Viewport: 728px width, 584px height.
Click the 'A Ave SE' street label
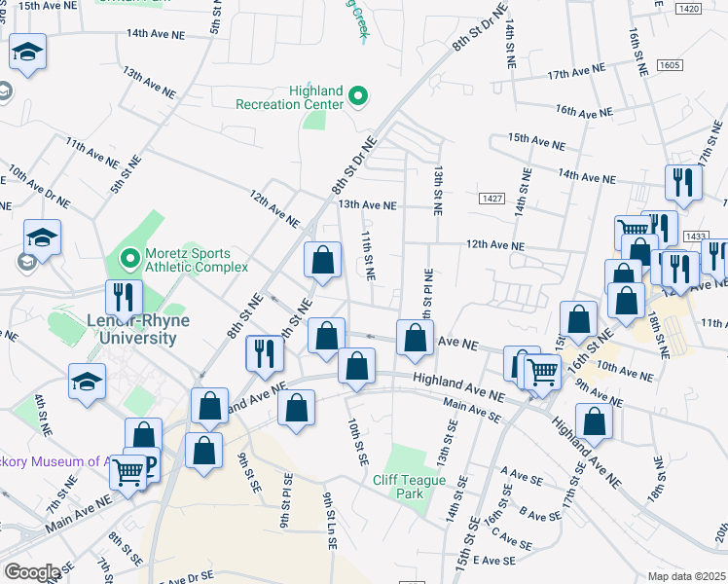coord(522,476)
